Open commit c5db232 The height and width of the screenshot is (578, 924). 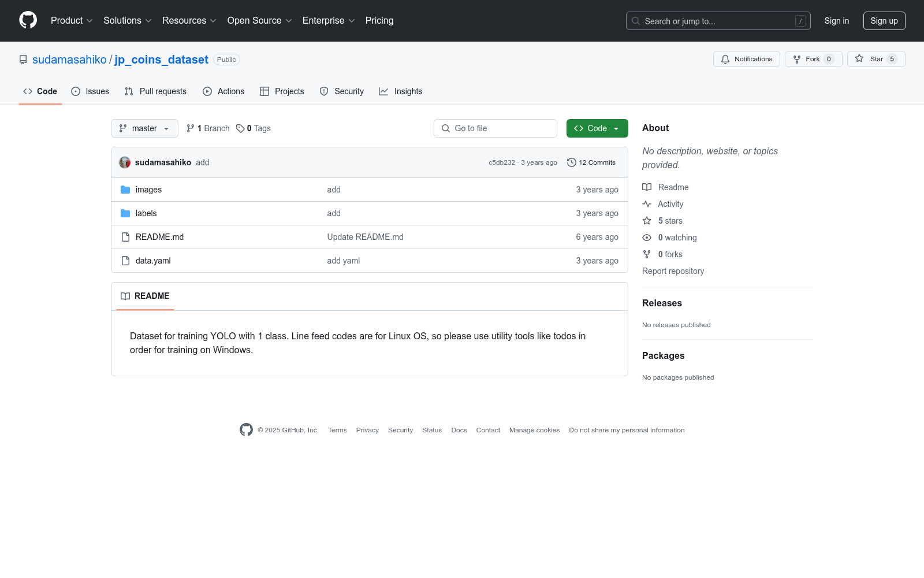(x=502, y=162)
